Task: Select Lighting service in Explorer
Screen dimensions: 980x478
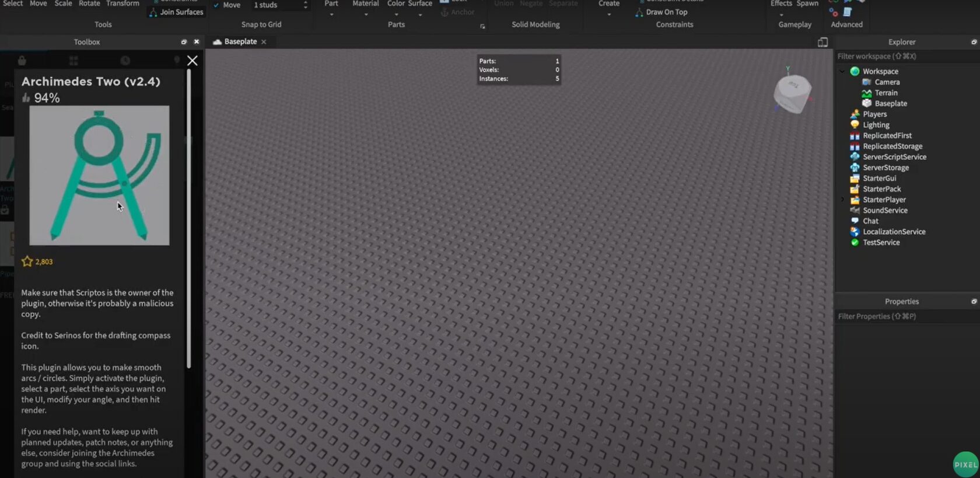Action: [876, 125]
